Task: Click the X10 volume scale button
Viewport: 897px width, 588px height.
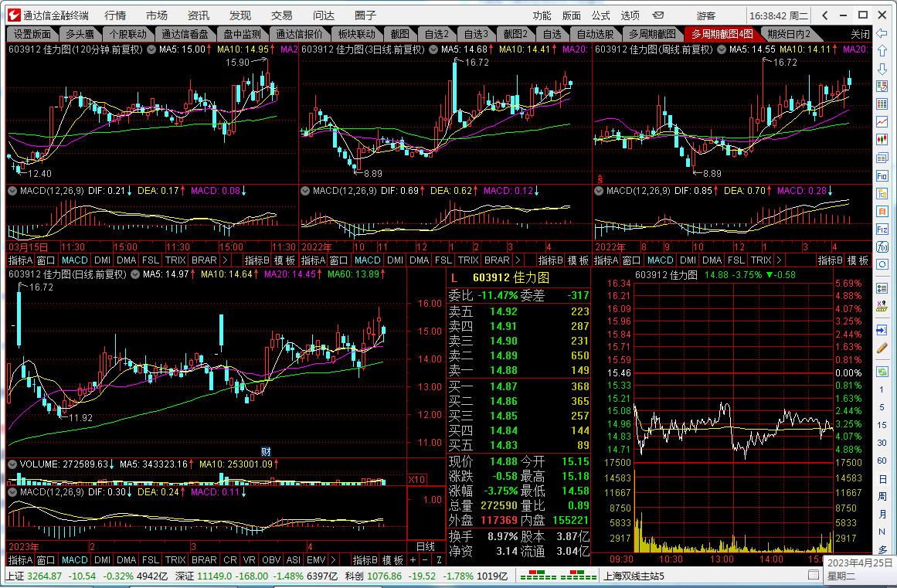Action: pyautogui.click(x=416, y=479)
